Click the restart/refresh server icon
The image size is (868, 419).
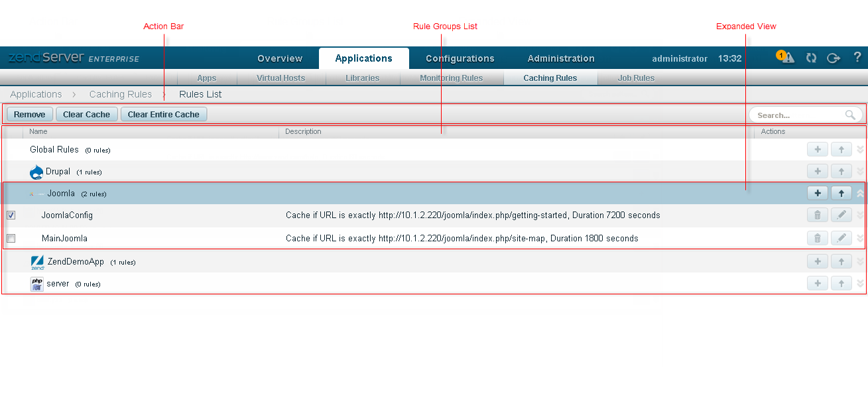click(x=811, y=58)
